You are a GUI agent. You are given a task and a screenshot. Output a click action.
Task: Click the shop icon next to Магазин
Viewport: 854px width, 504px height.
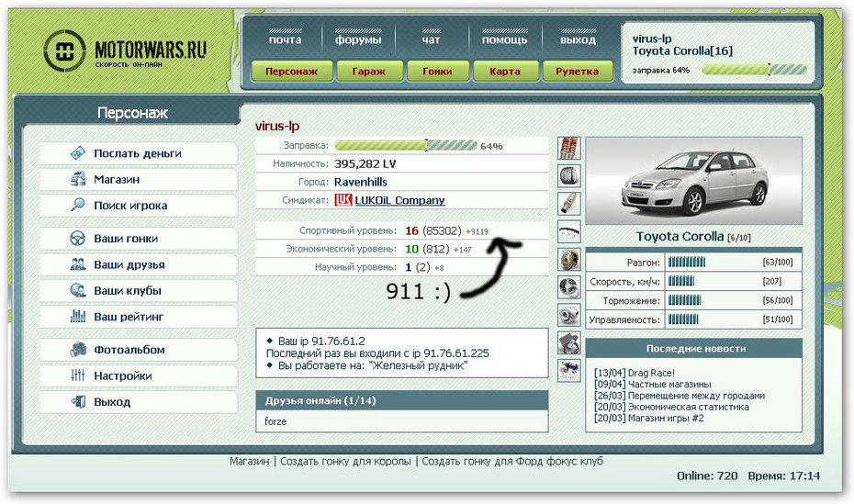point(78,179)
